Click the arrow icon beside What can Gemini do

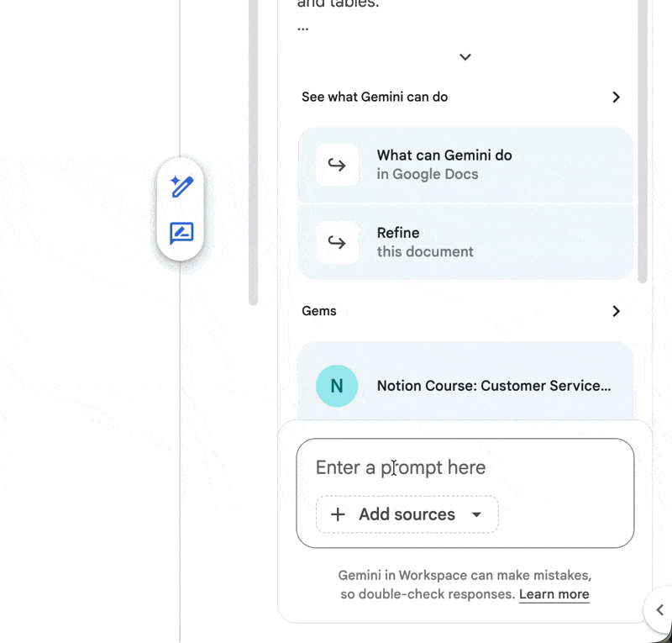point(337,165)
